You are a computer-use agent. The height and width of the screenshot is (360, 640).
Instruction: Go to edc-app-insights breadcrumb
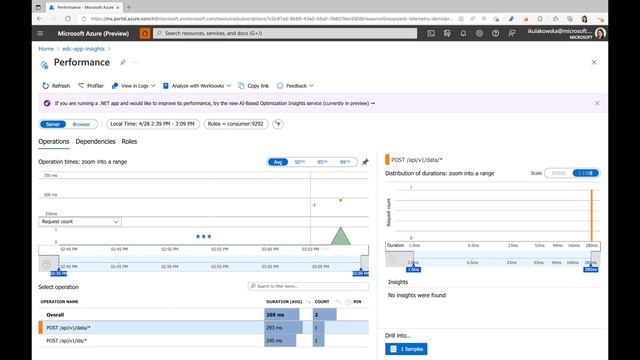(83, 49)
